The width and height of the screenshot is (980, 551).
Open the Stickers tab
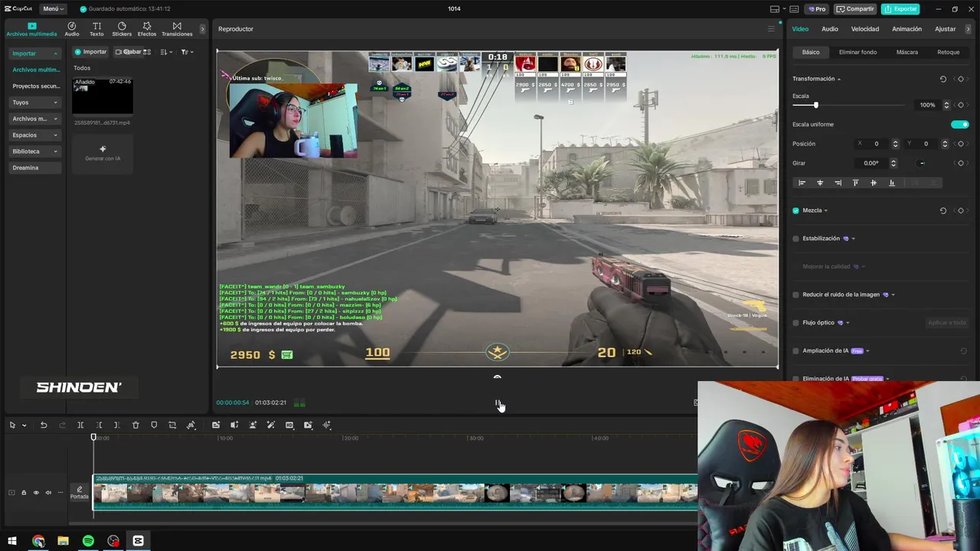(x=122, y=29)
